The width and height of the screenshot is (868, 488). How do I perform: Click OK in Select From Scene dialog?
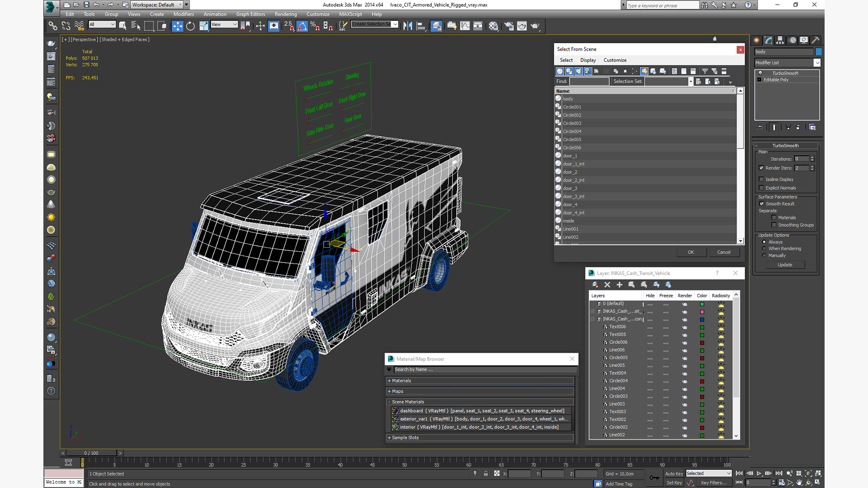pos(691,253)
